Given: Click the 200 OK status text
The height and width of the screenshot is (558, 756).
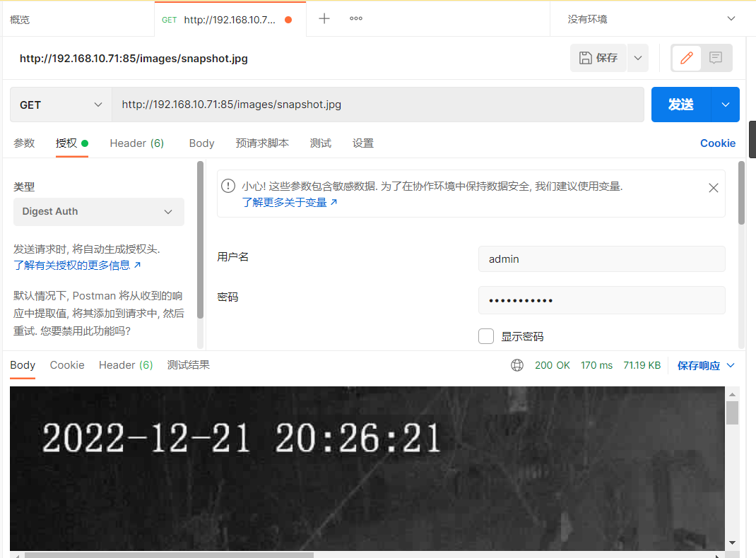Looking at the screenshot, I should (x=552, y=365).
